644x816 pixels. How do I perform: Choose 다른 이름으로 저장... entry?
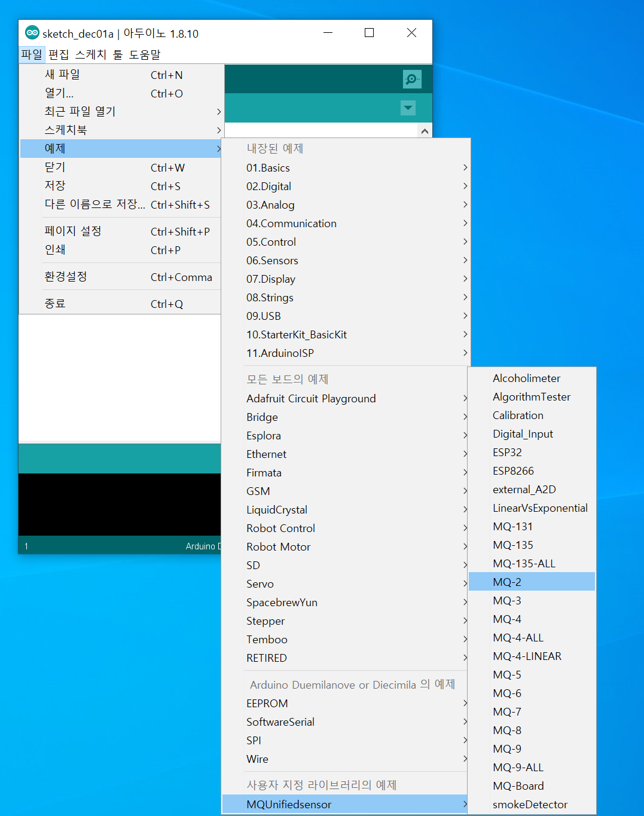pyautogui.click(x=121, y=204)
